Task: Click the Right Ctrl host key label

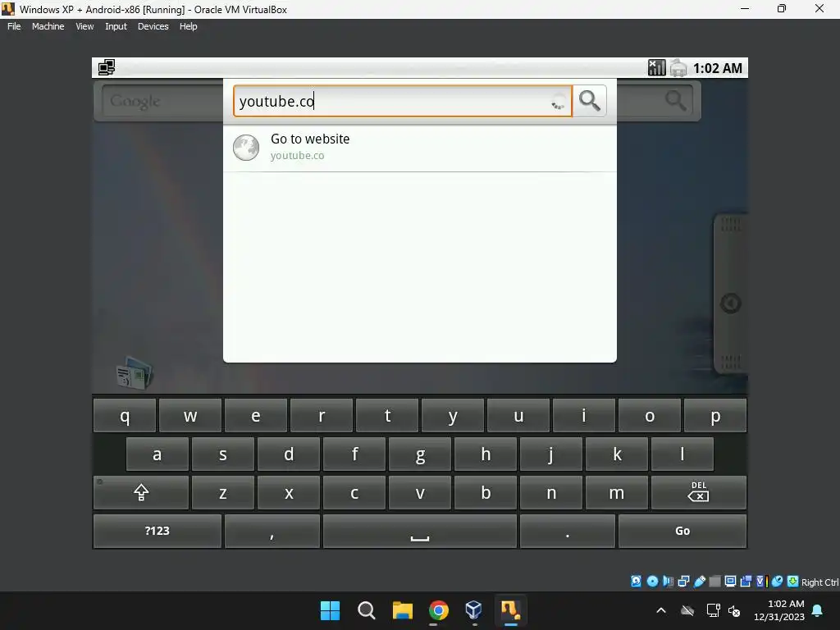Action: 819,582
